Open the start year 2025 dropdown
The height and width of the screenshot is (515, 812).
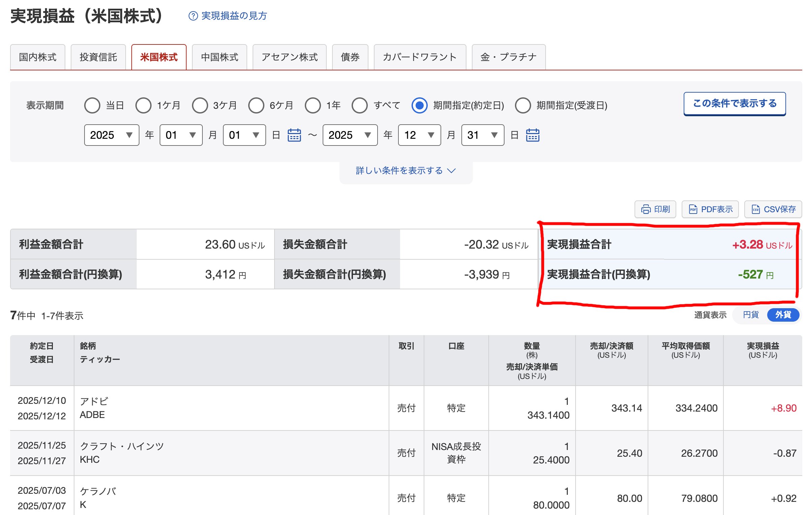[x=111, y=135]
